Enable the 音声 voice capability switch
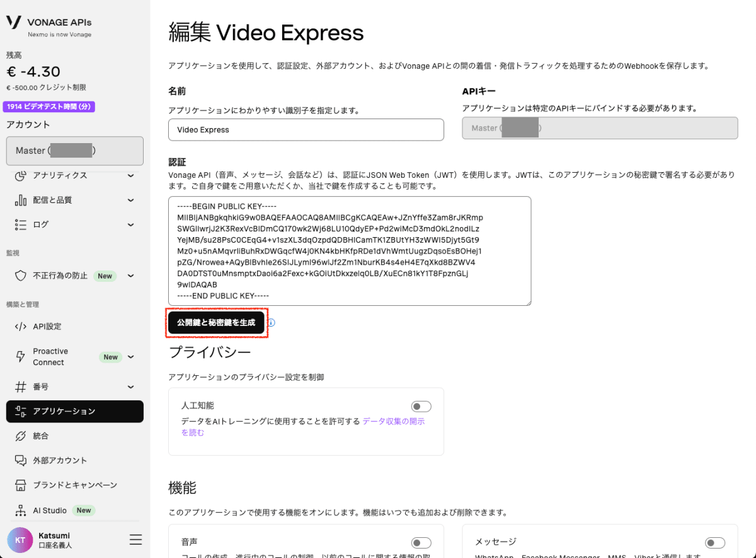This screenshot has width=756, height=558. click(421, 542)
